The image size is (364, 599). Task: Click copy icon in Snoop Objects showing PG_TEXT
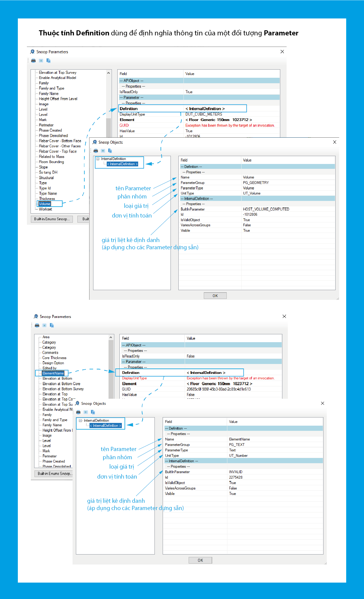tap(93, 412)
